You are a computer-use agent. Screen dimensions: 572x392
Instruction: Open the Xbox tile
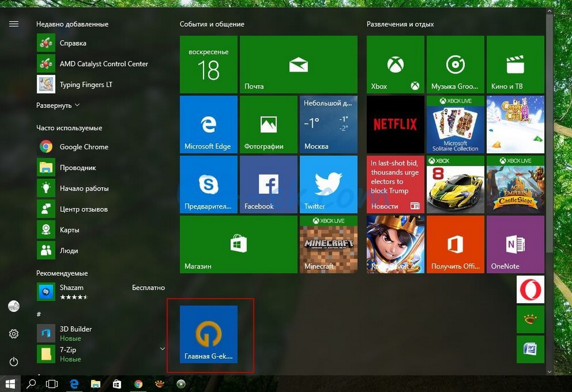tap(395, 64)
